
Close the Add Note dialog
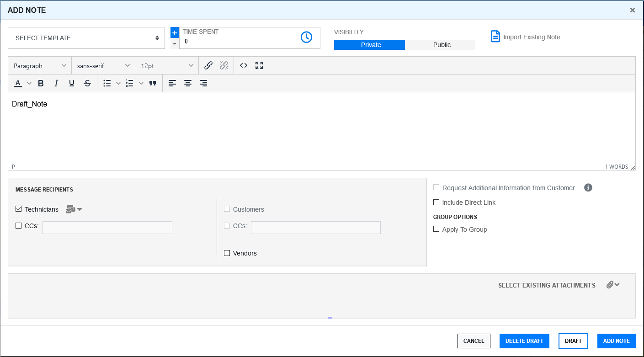[x=633, y=10]
